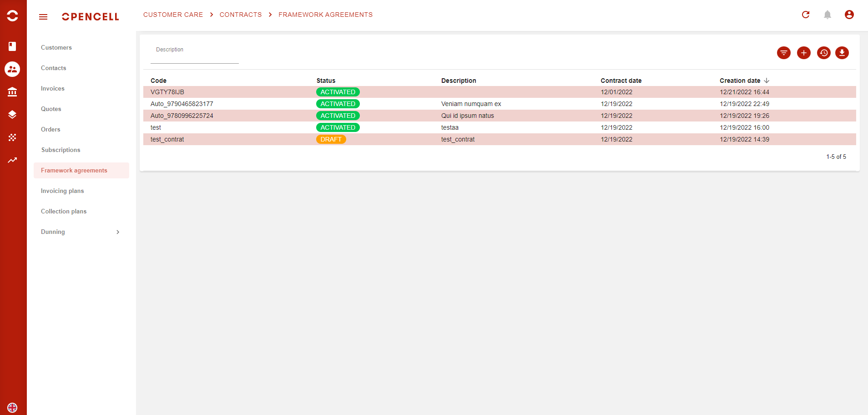Click the refresh icon in top bar

[x=805, y=15]
